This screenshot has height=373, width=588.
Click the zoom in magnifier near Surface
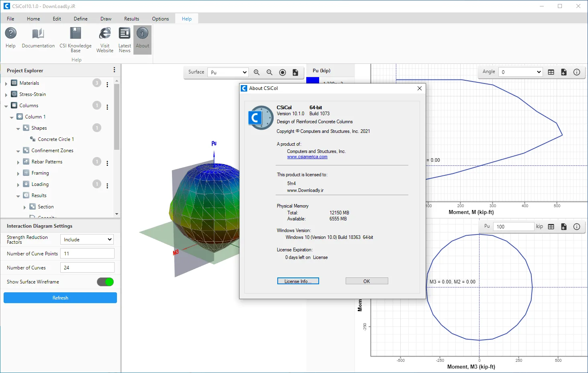click(x=257, y=72)
